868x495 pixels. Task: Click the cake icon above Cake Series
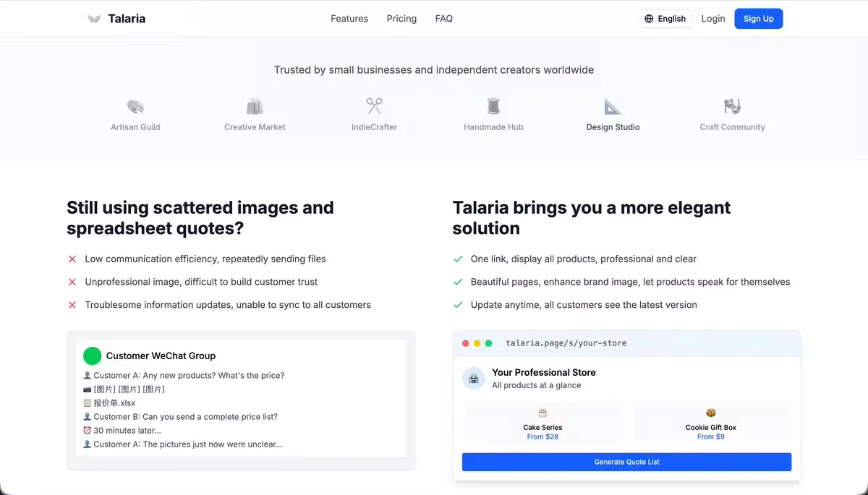coord(542,413)
